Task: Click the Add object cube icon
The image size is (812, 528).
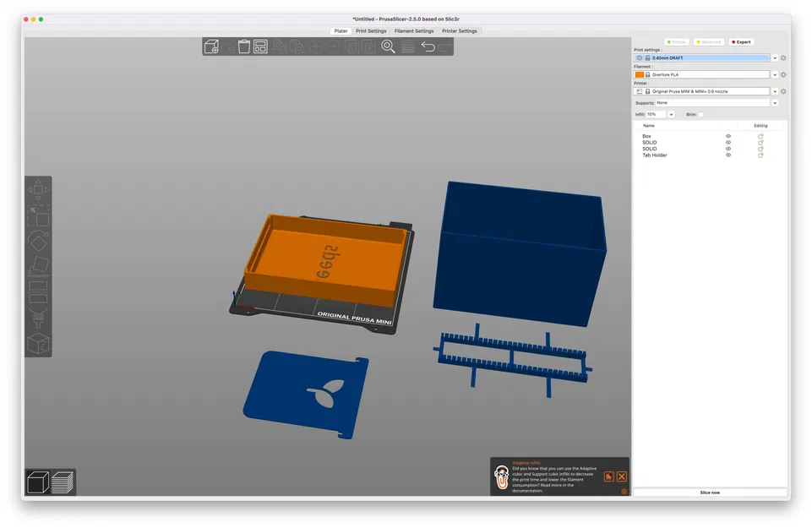Action: [x=211, y=46]
